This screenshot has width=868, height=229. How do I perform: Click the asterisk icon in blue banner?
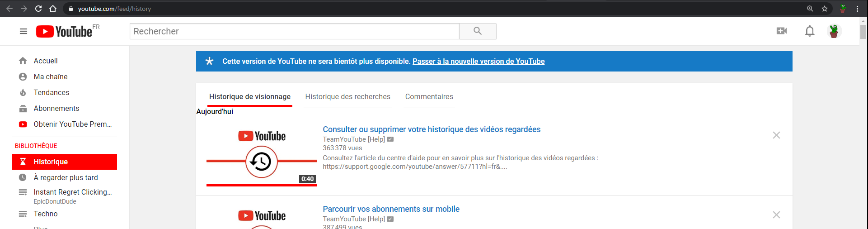(x=209, y=61)
